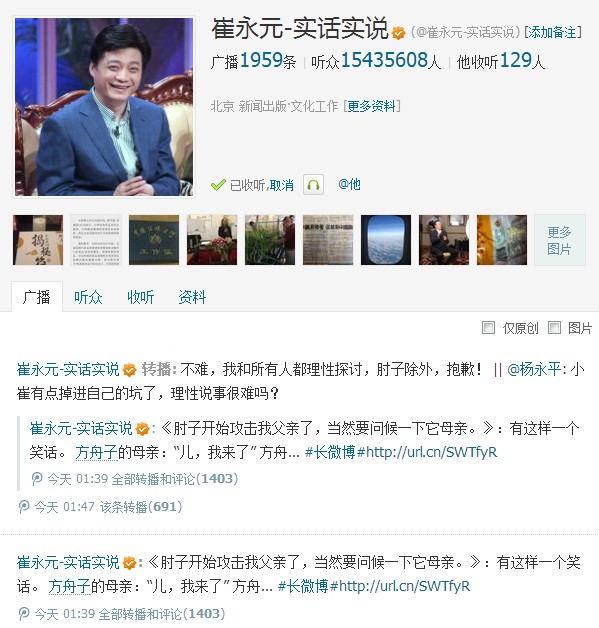
Task: Click the large profile avatar photo
Action: point(104,107)
